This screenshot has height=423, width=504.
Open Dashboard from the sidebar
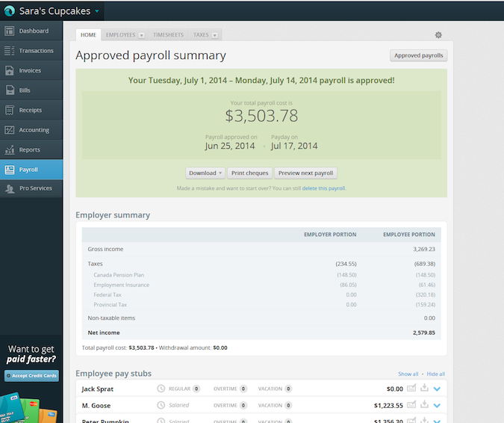click(33, 31)
